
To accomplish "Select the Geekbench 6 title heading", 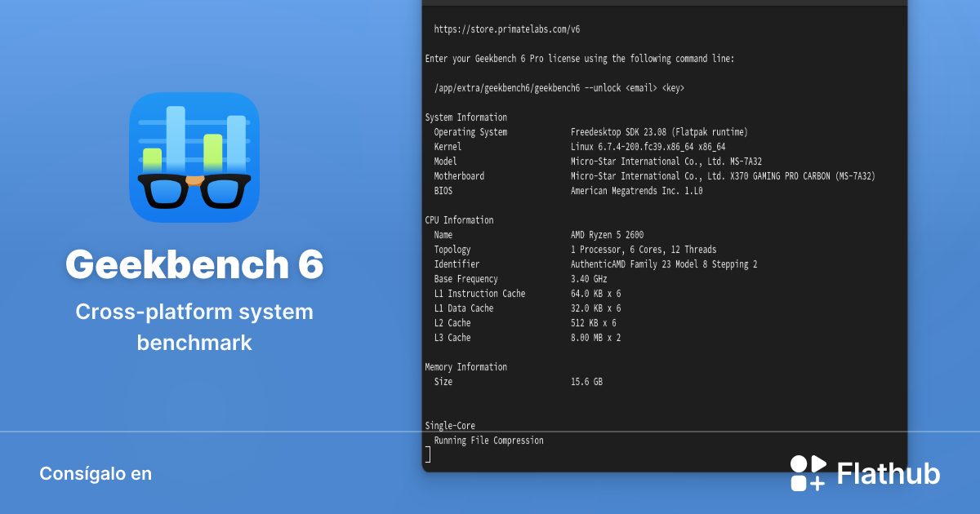I will (x=194, y=264).
